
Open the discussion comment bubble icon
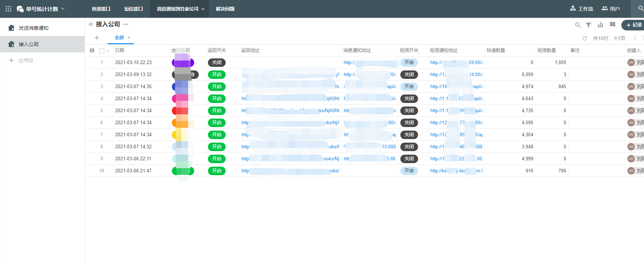(613, 25)
